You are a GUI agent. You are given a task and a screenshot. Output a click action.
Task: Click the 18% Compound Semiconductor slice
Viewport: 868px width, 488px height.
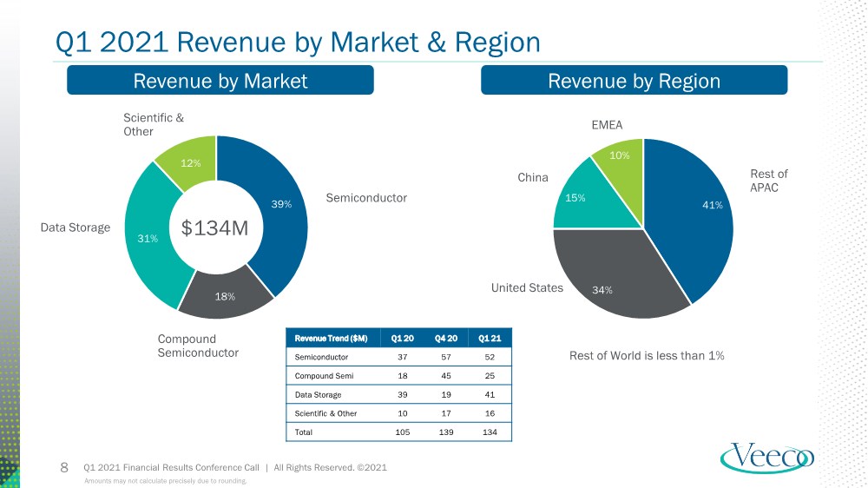click(226, 296)
